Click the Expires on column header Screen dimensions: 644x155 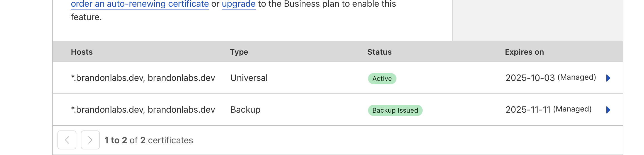point(524,52)
